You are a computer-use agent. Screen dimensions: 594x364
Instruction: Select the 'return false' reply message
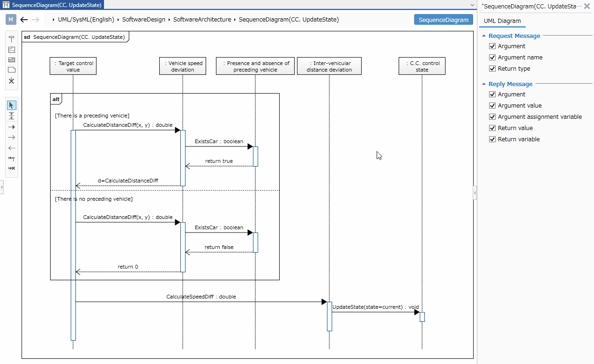click(x=219, y=247)
